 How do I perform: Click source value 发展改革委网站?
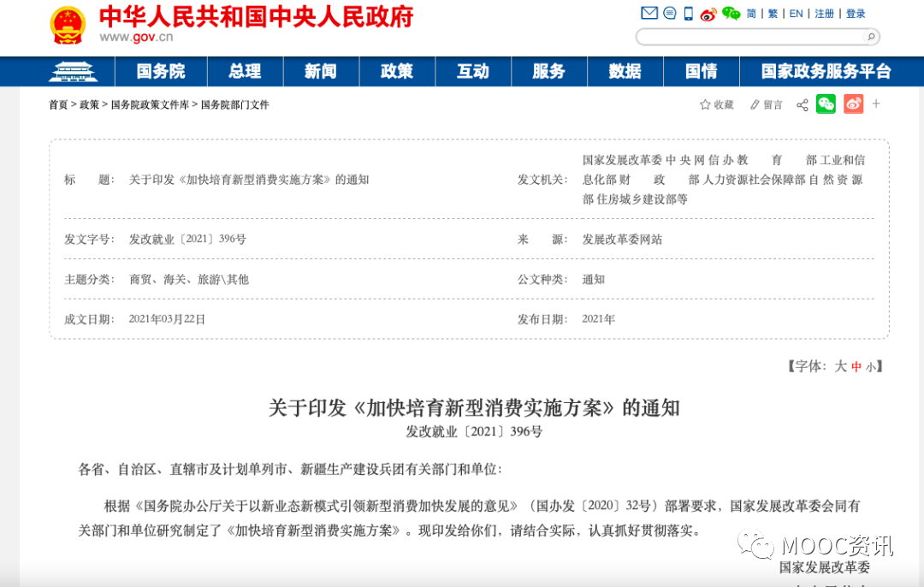[x=622, y=240]
